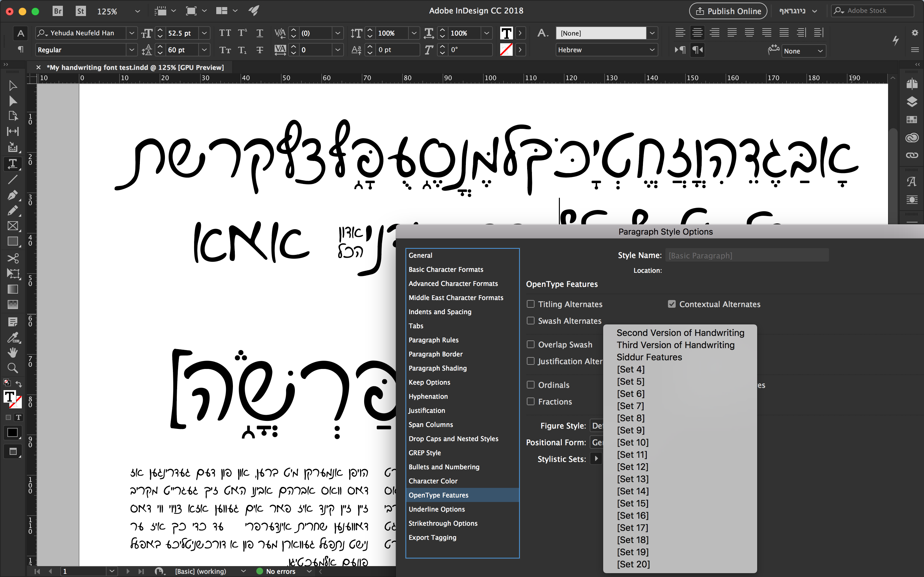Viewport: 924px width, 577px height.
Task: Enable the Fractions checkbox
Action: [x=530, y=401]
